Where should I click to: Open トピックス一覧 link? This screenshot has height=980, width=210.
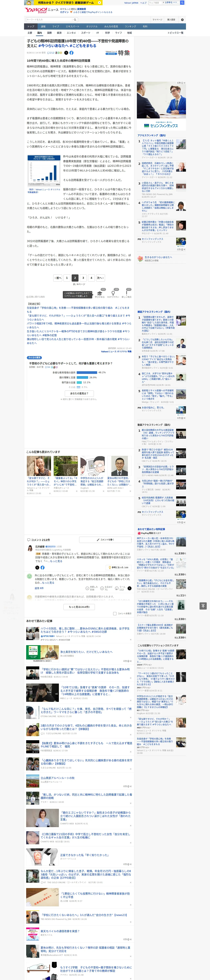(x=175, y=33)
